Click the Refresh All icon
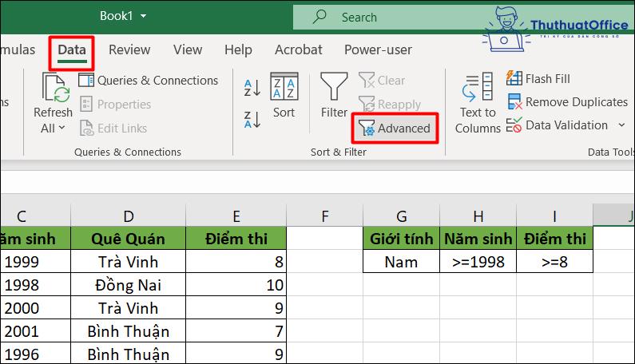The image size is (635, 364). click(56, 88)
